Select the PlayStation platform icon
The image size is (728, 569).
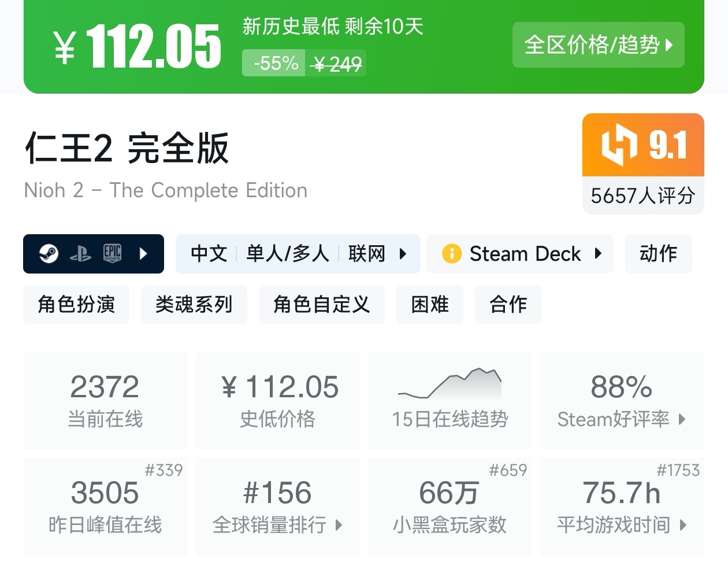(x=81, y=253)
